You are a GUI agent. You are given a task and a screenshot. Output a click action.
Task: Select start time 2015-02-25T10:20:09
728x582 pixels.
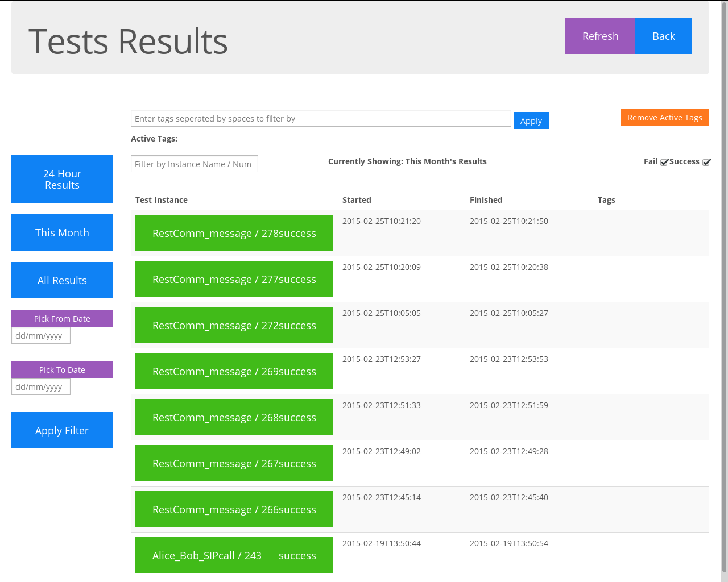coord(382,267)
